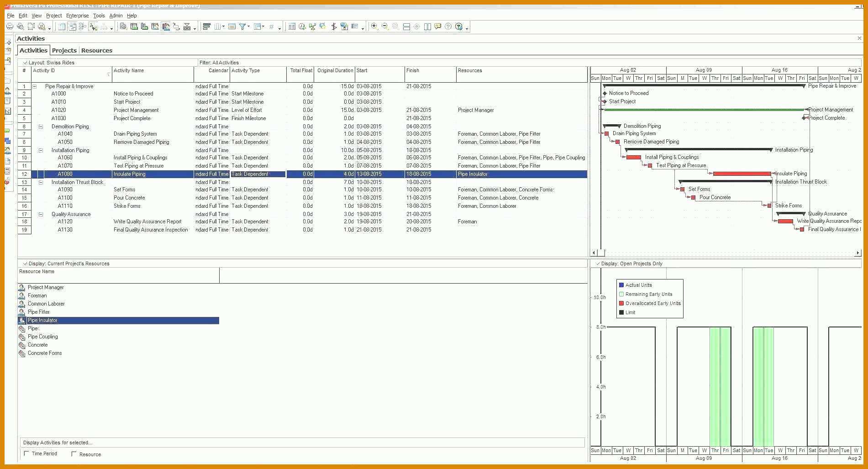The image size is (868, 469).
Task: Click the Zoom Out magnifier icon
Action: [385, 26]
